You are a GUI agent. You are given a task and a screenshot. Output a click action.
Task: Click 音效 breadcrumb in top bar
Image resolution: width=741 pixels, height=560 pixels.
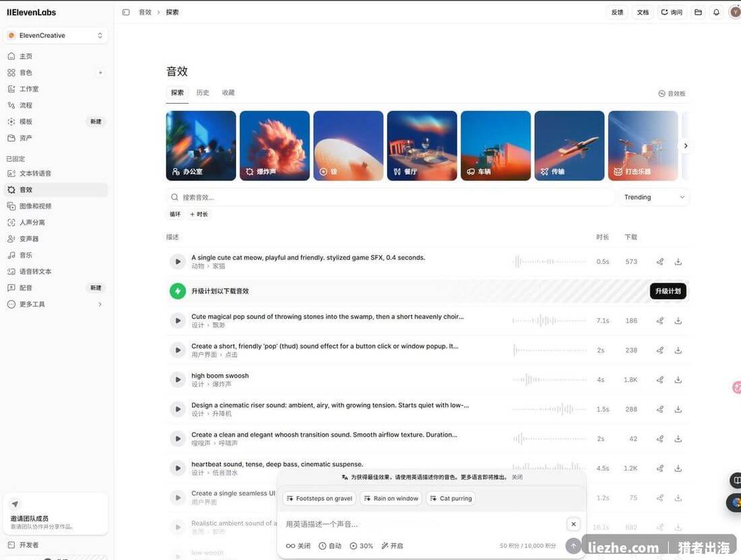point(145,12)
